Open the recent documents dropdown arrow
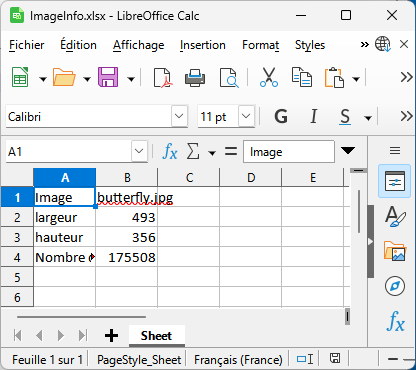This screenshot has width=416, height=370. coord(87,79)
